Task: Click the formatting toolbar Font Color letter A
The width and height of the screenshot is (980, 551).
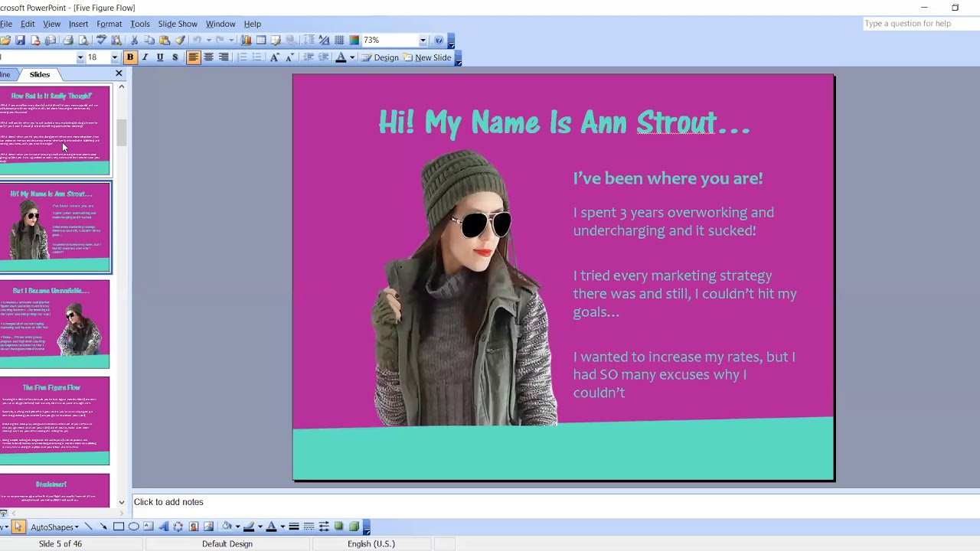Action: click(x=341, y=57)
